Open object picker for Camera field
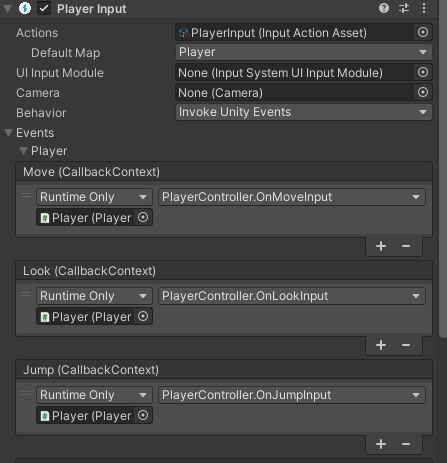 click(423, 92)
